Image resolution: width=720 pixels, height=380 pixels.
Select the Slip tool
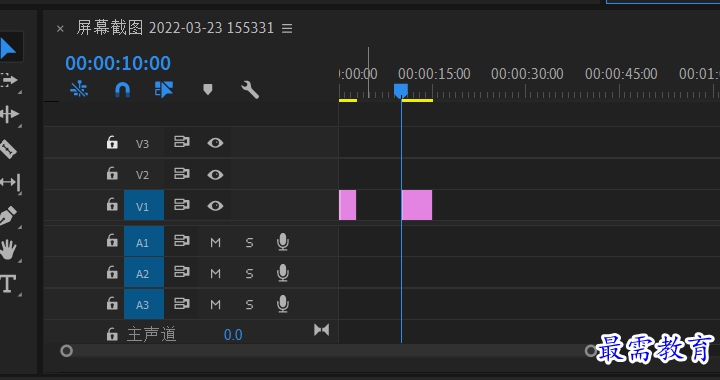[10, 182]
